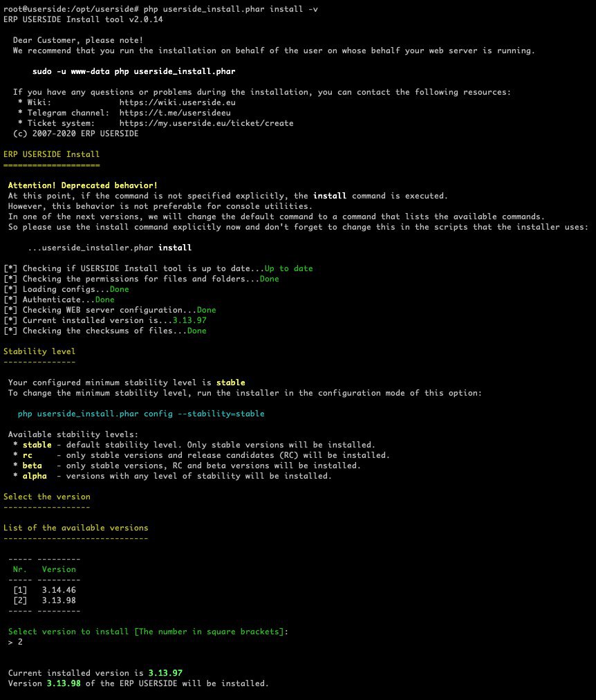
Task: Click the 'stable' bullet in stability levels list
Action: tap(37, 445)
